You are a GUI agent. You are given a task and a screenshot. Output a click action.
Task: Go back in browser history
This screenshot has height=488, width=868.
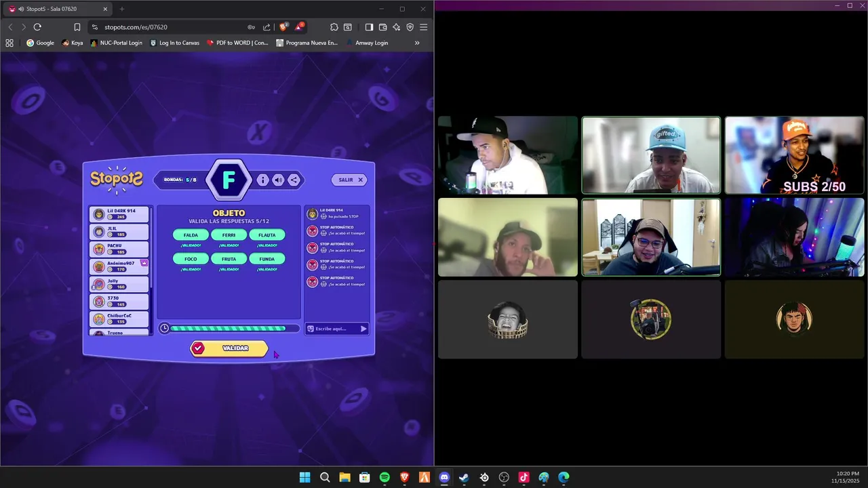click(x=10, y=27)
